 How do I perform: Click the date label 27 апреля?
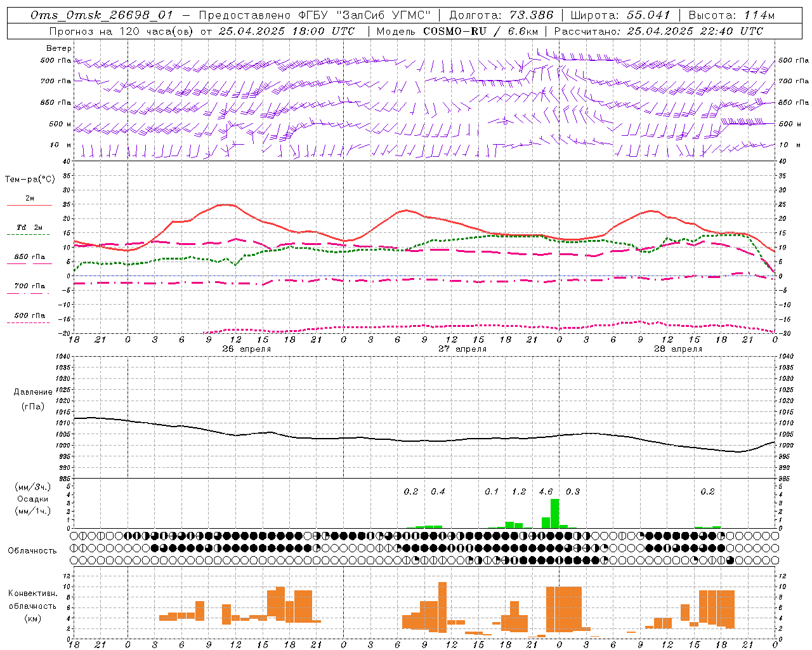click(462, 349)
